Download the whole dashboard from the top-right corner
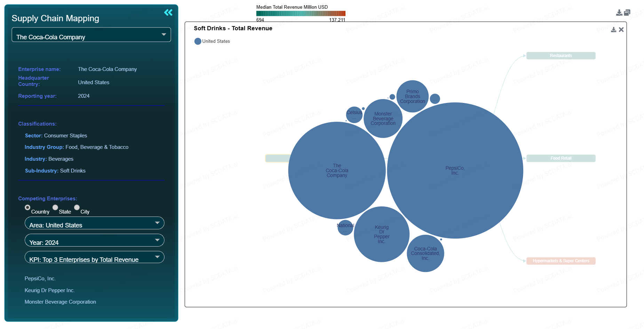Viewport: 644px width, 329px height. click(619, 13)
